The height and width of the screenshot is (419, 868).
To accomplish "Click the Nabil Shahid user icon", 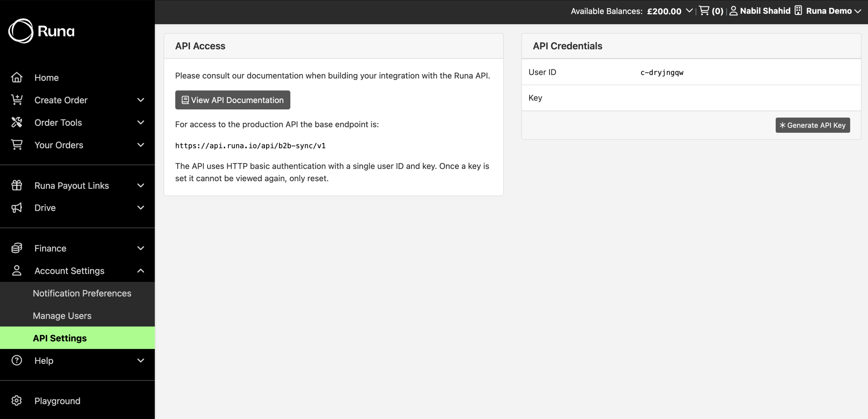I will click(x=733, y=10).
